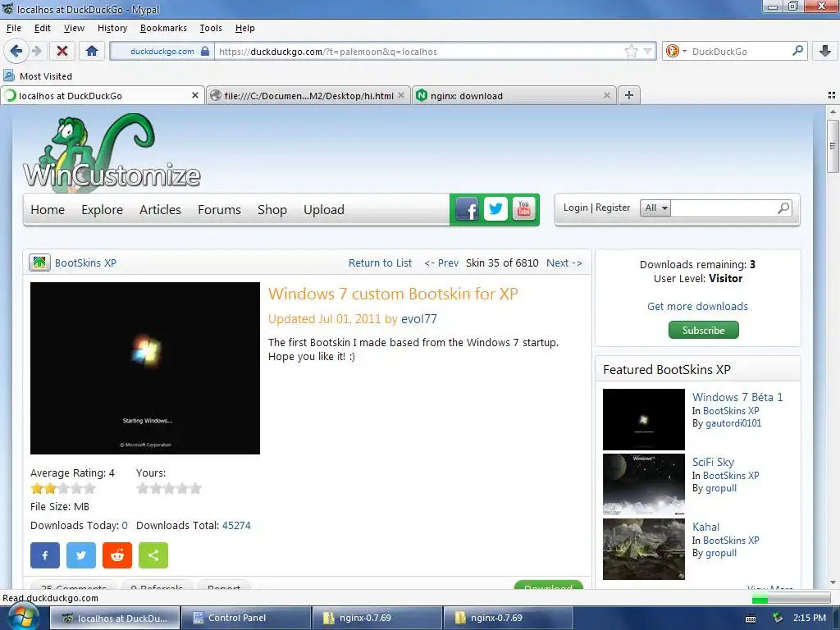Click SciFi Sky thumbnail image
The width and height of the screenshot is (840, 630).
tap(643, 484)
